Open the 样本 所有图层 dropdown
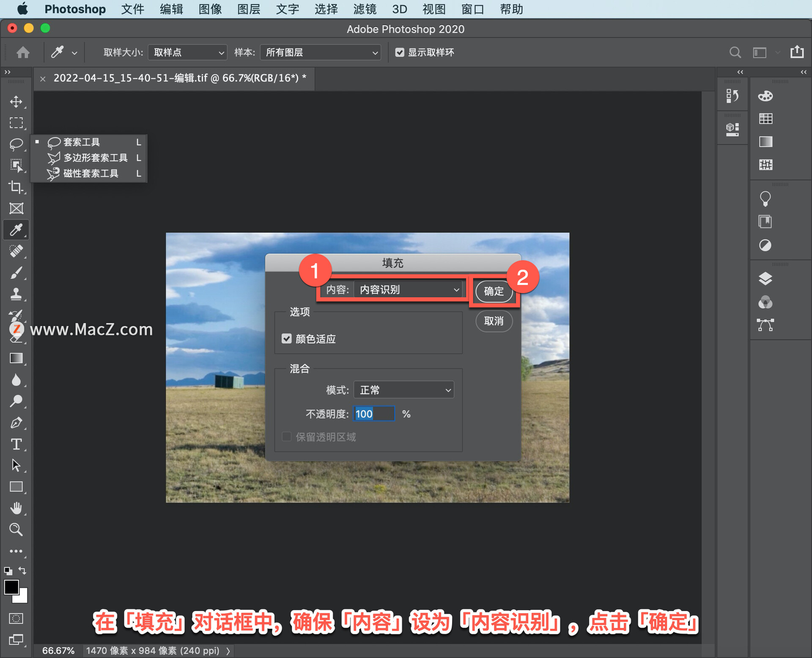Image resolution: width=812 pixels, height=658 pixels. (321, 52)
